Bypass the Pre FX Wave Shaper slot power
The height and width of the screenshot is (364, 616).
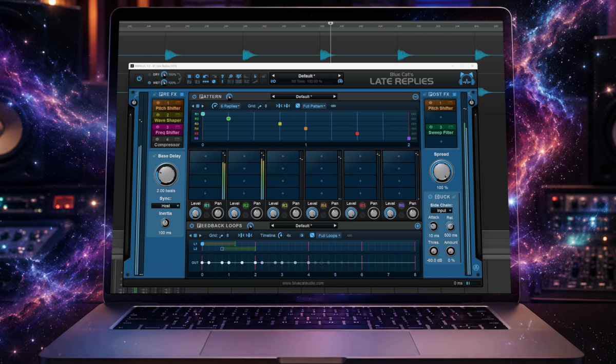click(x=159, y=115)
